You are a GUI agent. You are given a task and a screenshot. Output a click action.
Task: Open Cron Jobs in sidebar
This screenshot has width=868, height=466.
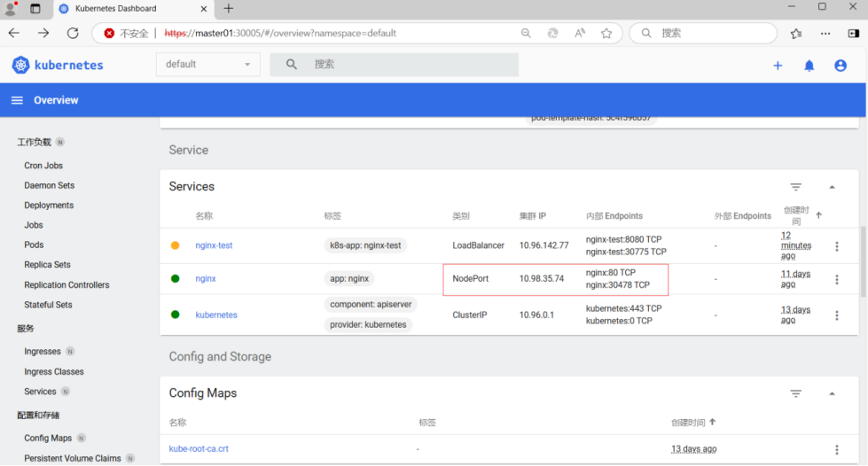43,166
